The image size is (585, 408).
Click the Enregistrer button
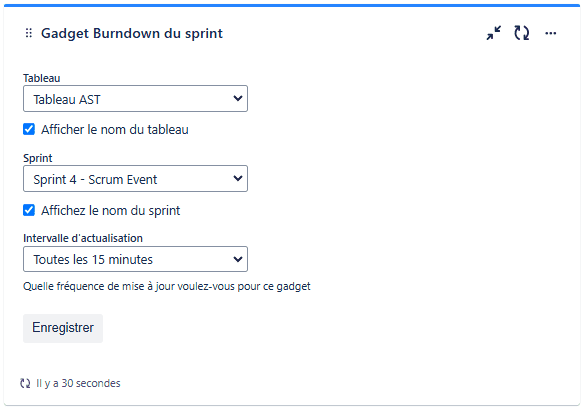[63, 328]
